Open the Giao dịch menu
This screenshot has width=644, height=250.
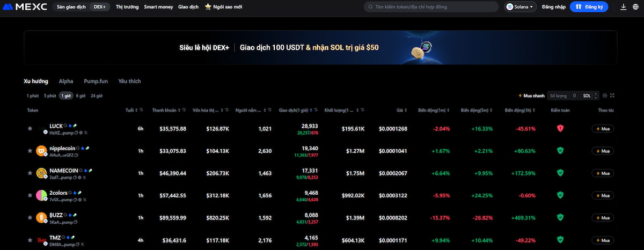tap(188, 7)
